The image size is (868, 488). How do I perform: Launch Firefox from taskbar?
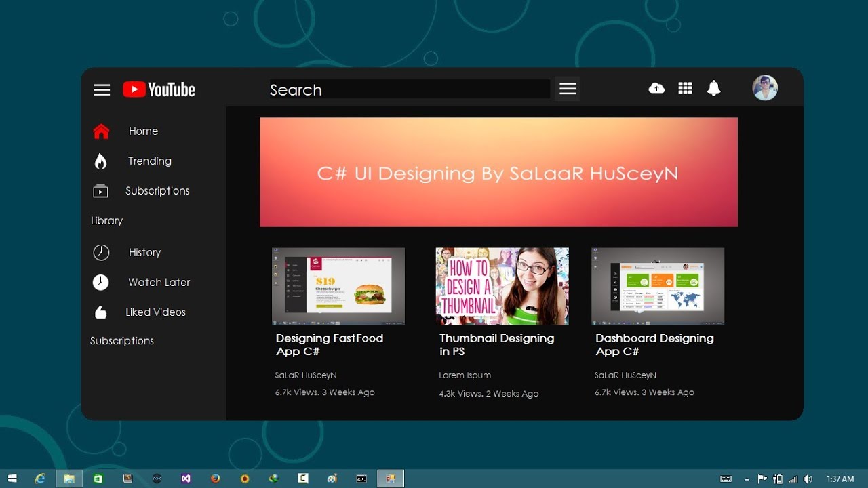click(x=215, y=479)
